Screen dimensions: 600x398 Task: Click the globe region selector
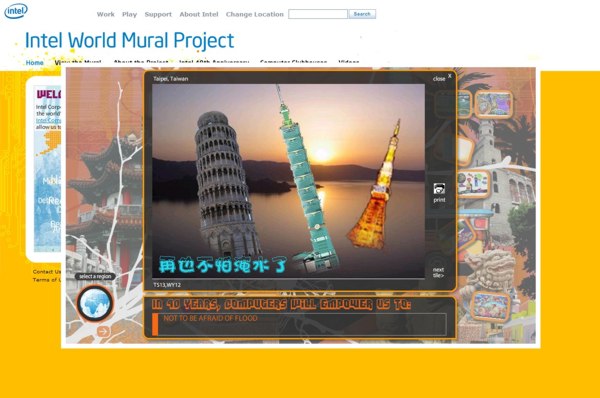coord(95,303)
